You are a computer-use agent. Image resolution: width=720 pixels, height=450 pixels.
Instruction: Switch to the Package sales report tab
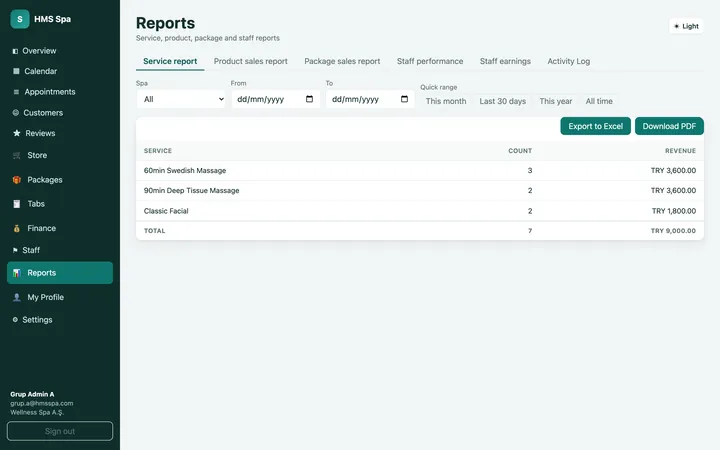click(342, 61)
